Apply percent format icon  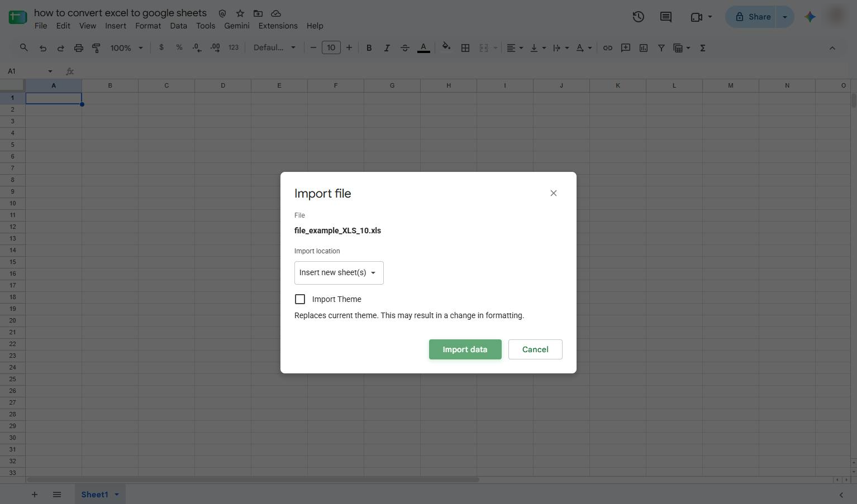click(179, 47)
